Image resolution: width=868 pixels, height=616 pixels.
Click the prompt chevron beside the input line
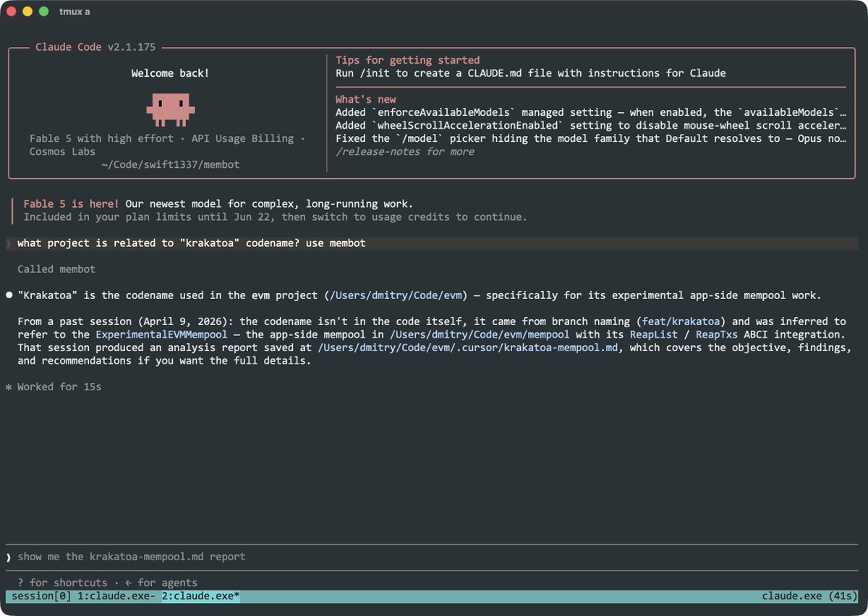pyautogui.click(x=9, y=557)
